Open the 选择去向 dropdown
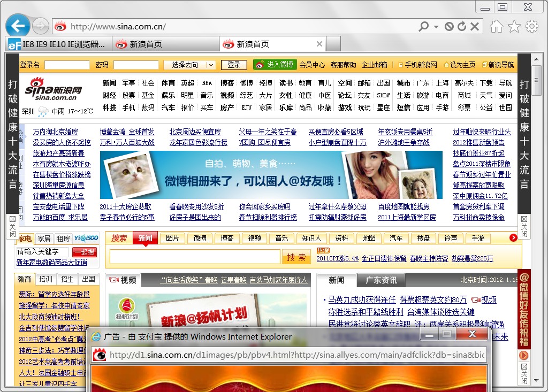 pyautogui.click(x=189, y=65)
